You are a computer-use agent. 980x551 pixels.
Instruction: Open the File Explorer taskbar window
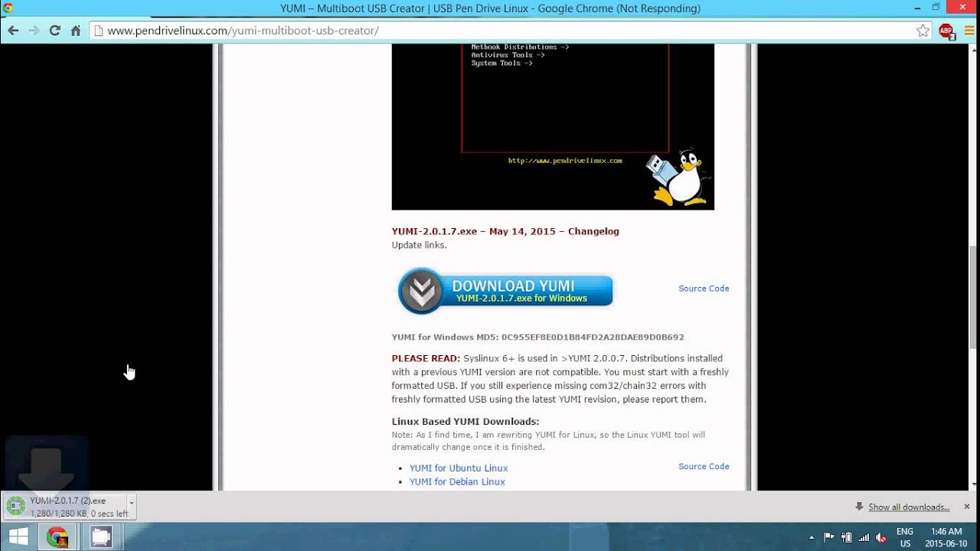point(101,536)
